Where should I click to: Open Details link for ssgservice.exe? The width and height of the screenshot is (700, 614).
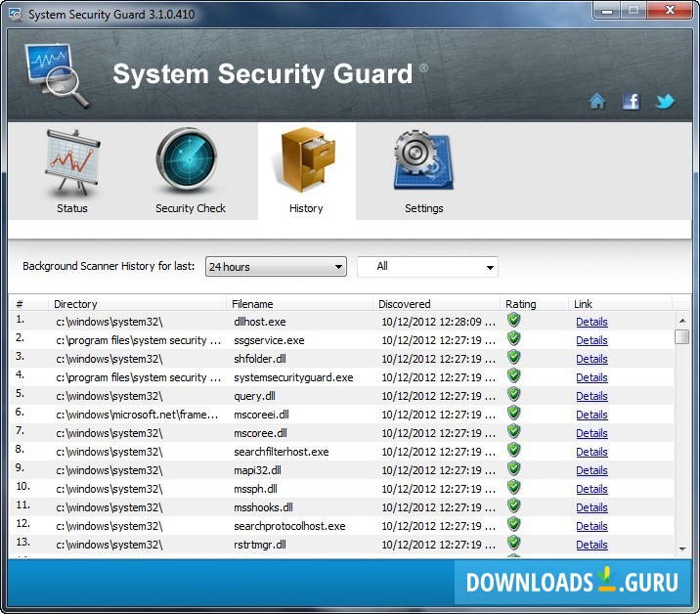pyautogui.click(x=591, y=340)
